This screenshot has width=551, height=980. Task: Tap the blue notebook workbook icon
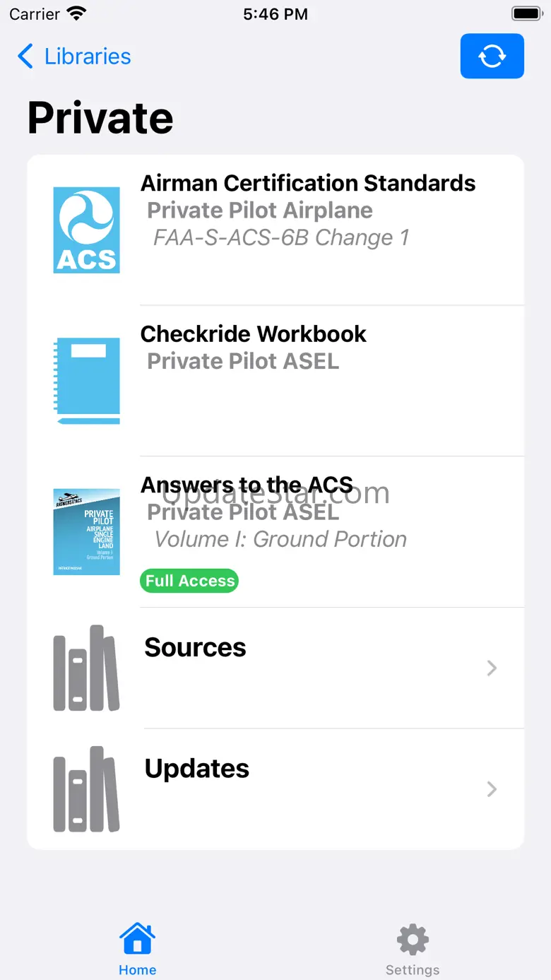tap(87, 381)
